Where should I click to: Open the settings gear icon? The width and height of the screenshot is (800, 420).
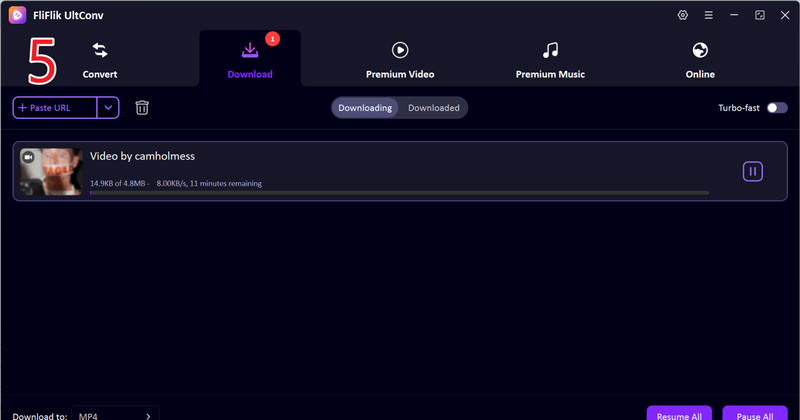(683, 15)
